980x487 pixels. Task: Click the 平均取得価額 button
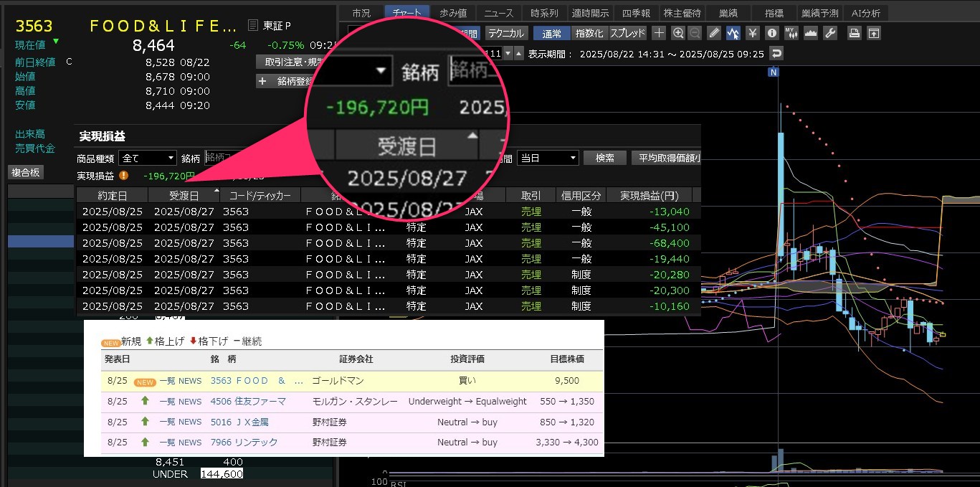coord(666,158)
